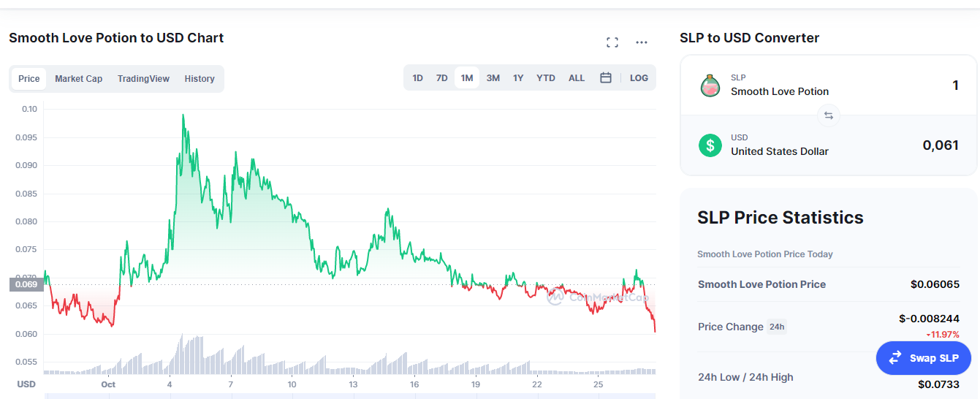Switch chart range to 3M
980x399 pixels.
(493, 77)
